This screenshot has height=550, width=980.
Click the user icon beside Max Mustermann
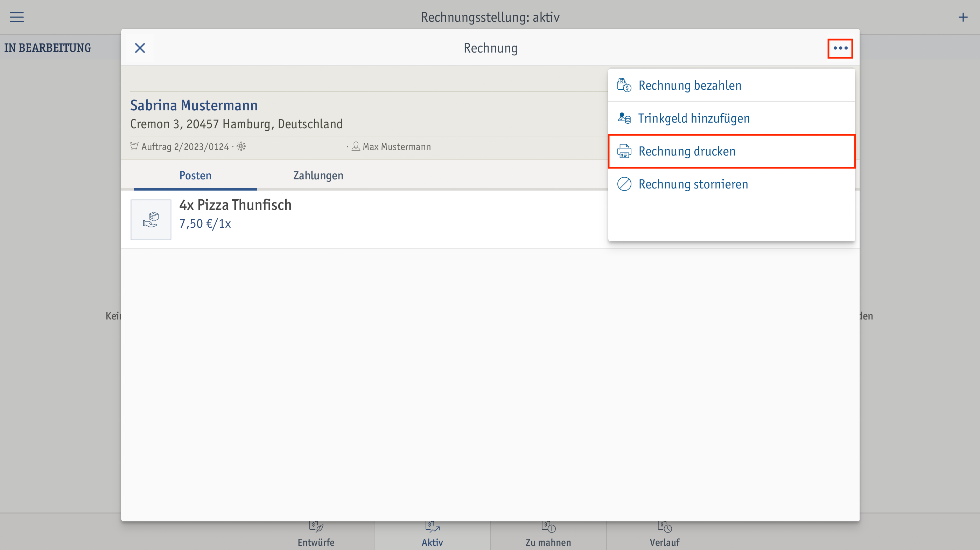coord(356,146)
